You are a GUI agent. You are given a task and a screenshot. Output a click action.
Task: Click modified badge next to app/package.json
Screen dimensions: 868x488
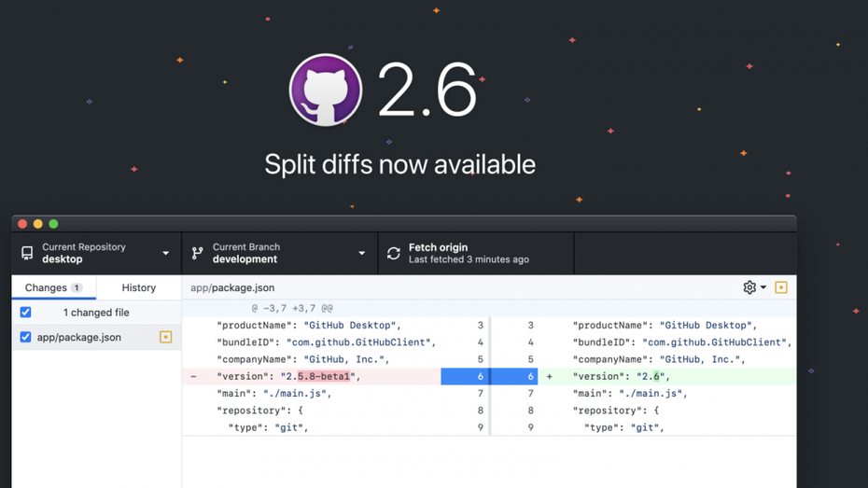click(x=165, y=337)
